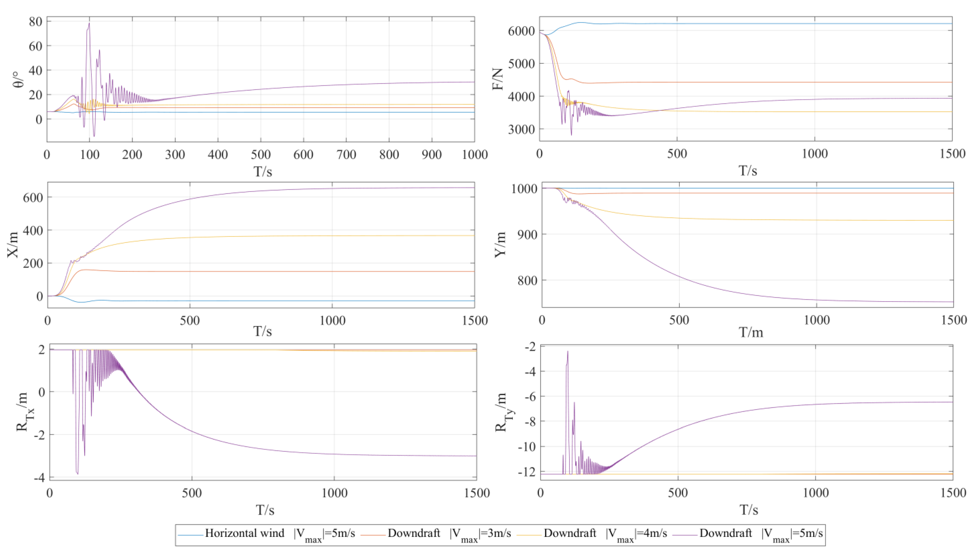The image size is (980, 556).
Task: Click the blue legend line sample
Action: [191, 535]
